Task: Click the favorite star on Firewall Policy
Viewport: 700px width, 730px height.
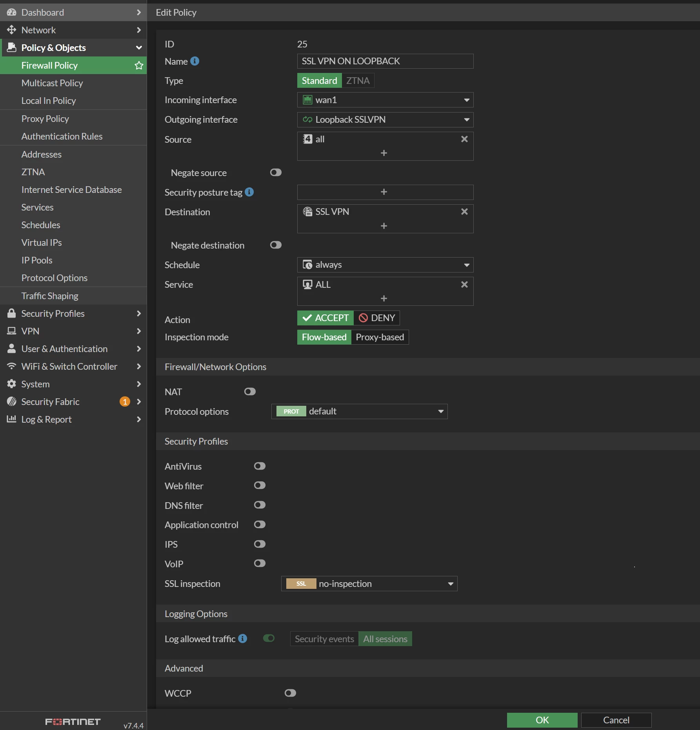Action: click(139, 65)
